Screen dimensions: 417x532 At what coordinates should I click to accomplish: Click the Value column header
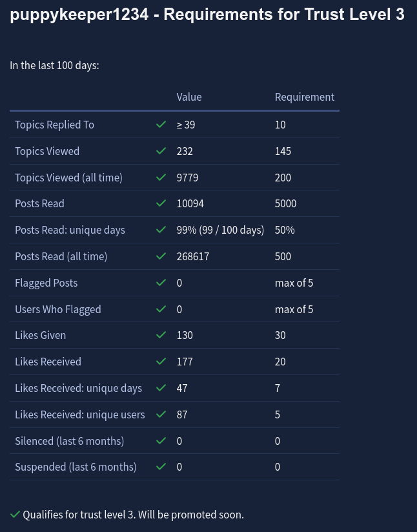(189, 97)
